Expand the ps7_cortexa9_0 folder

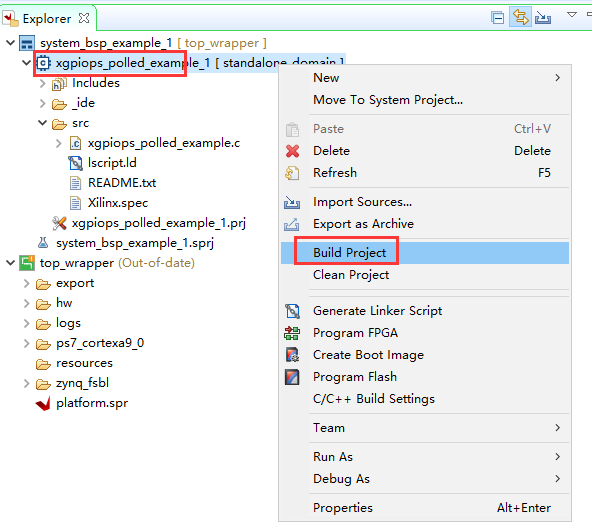[26, 343]
